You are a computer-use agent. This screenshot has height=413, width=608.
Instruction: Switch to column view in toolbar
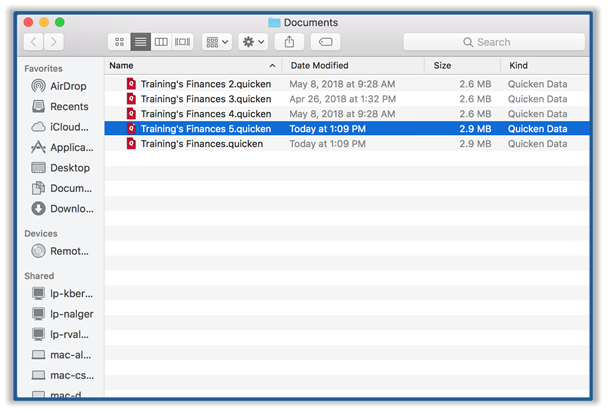tap(161, 42)
